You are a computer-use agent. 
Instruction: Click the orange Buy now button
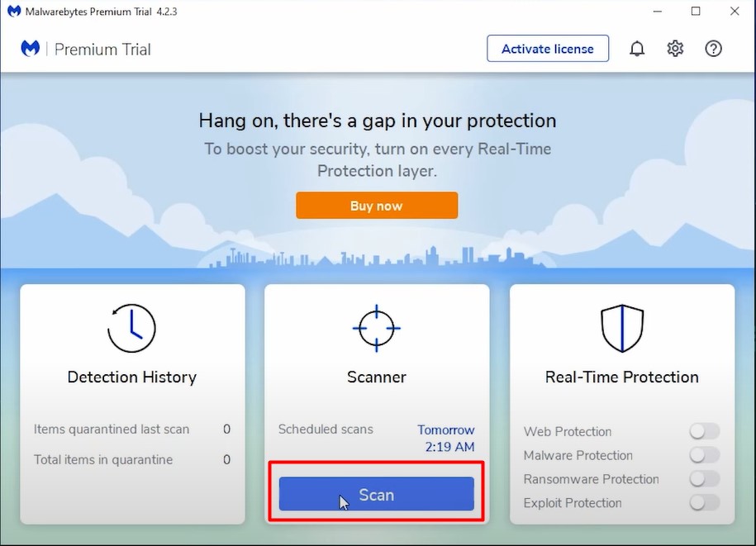[377, 206]
